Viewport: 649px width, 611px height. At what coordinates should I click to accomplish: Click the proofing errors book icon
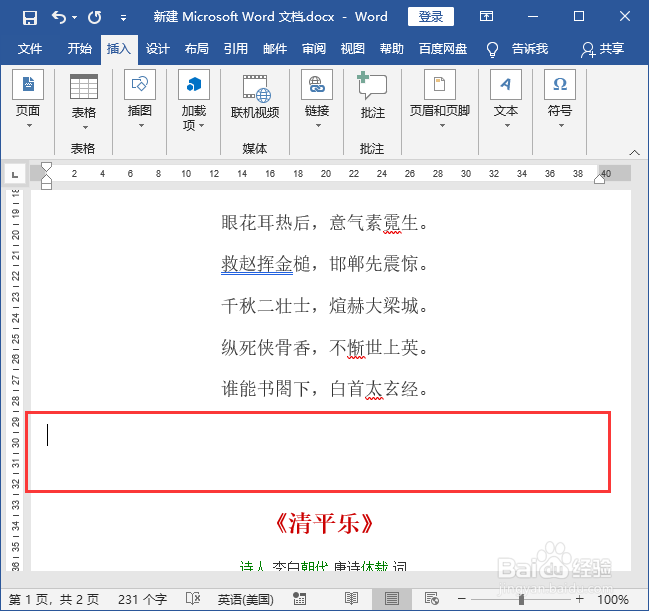pyautogui.click(x=193, y=599)
